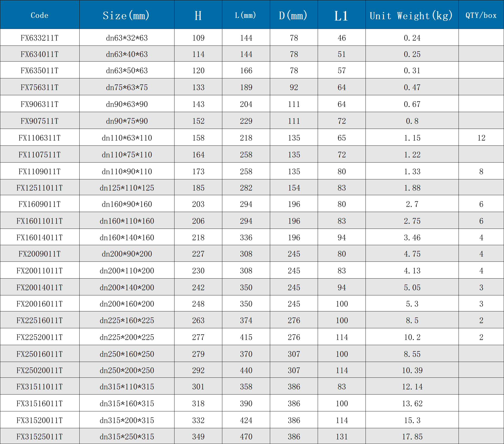Click the QTY/box column header
The height and width of the screenshot is (444, 504).
click(481, 15)
